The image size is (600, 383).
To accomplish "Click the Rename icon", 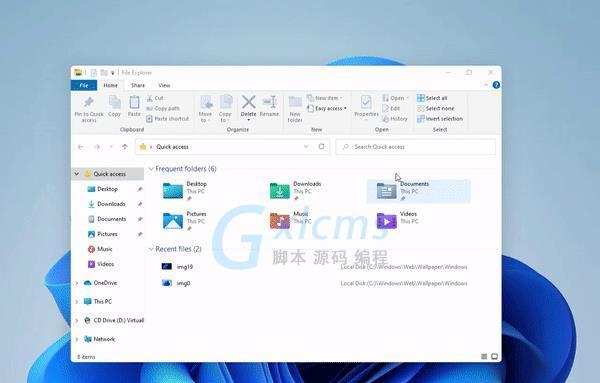I will pos(269,102).
